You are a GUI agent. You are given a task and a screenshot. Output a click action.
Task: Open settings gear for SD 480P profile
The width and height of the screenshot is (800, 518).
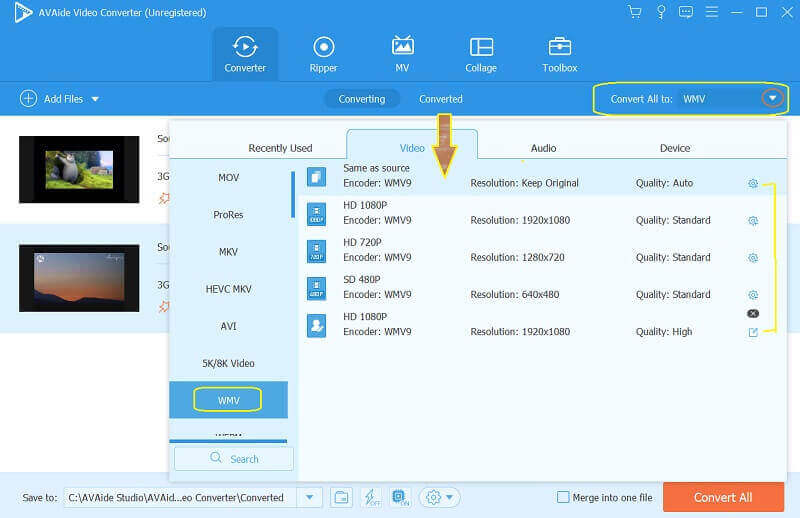point(753,295)
